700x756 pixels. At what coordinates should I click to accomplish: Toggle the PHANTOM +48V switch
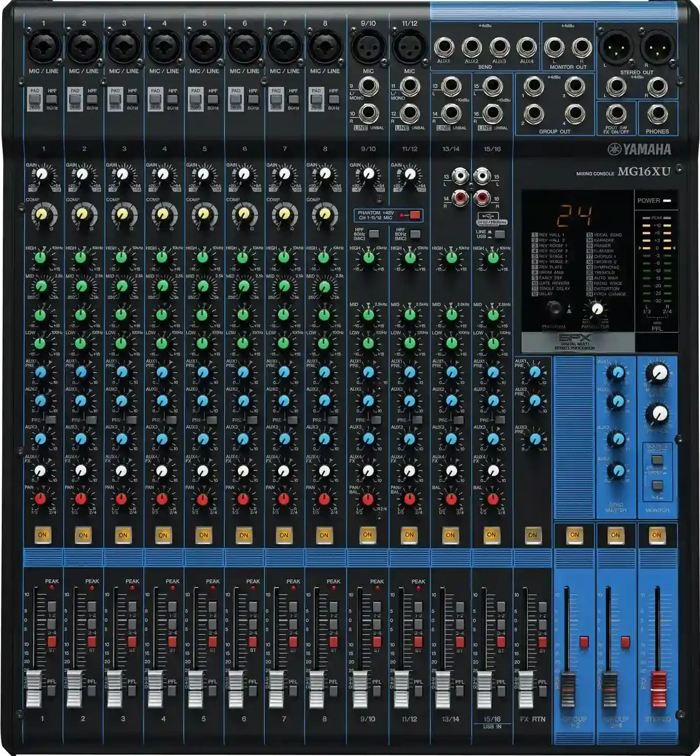tap(414, 216)
